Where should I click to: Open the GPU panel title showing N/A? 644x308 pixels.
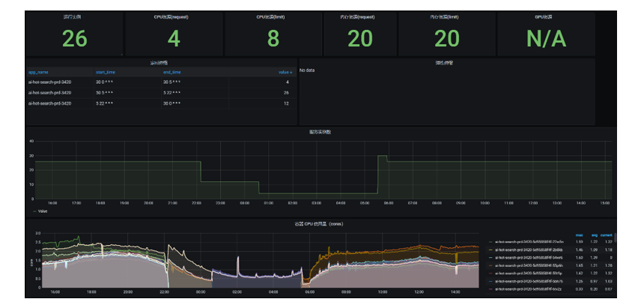pos(545,16)
